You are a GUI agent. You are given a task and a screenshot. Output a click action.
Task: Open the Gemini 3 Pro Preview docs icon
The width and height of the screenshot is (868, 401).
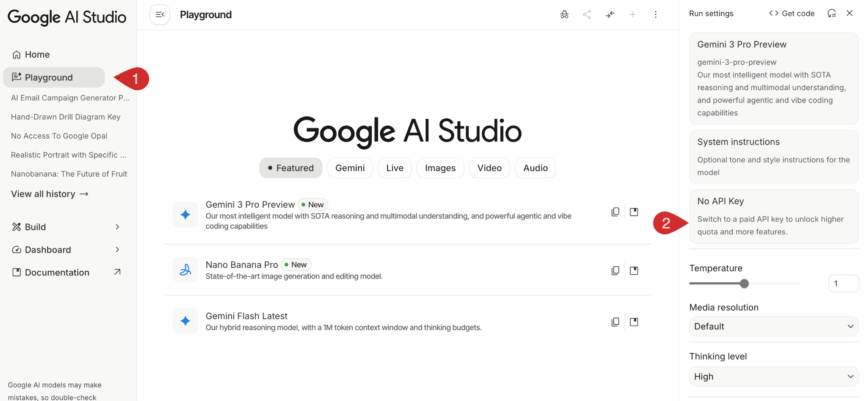pos(634,212)
